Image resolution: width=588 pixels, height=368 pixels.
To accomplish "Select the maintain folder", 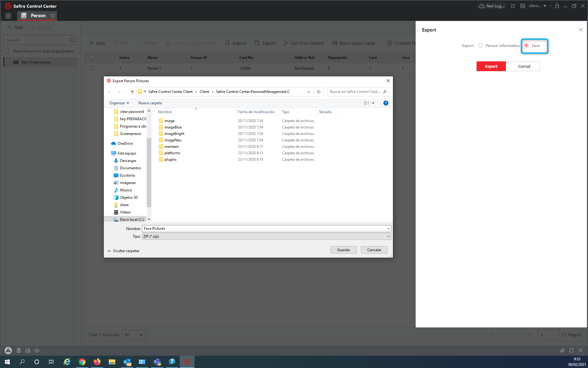I will click(x=171, y=147).
